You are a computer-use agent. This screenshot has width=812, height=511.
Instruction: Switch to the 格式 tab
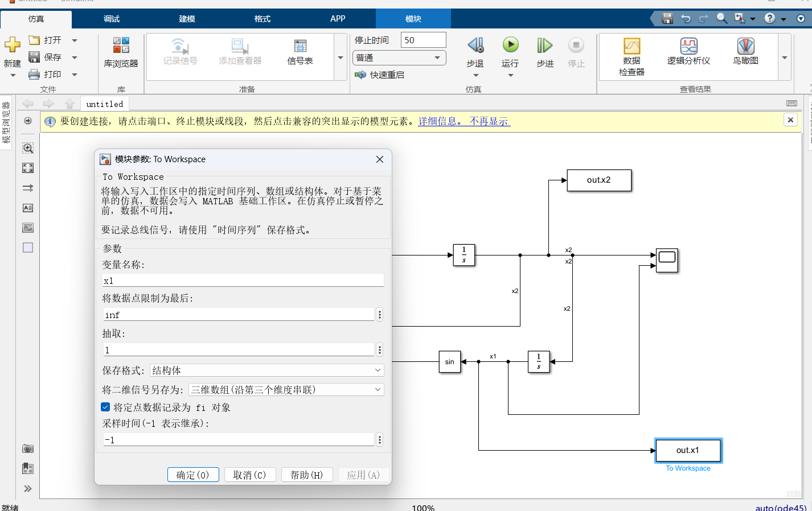(x=263, y=19)
